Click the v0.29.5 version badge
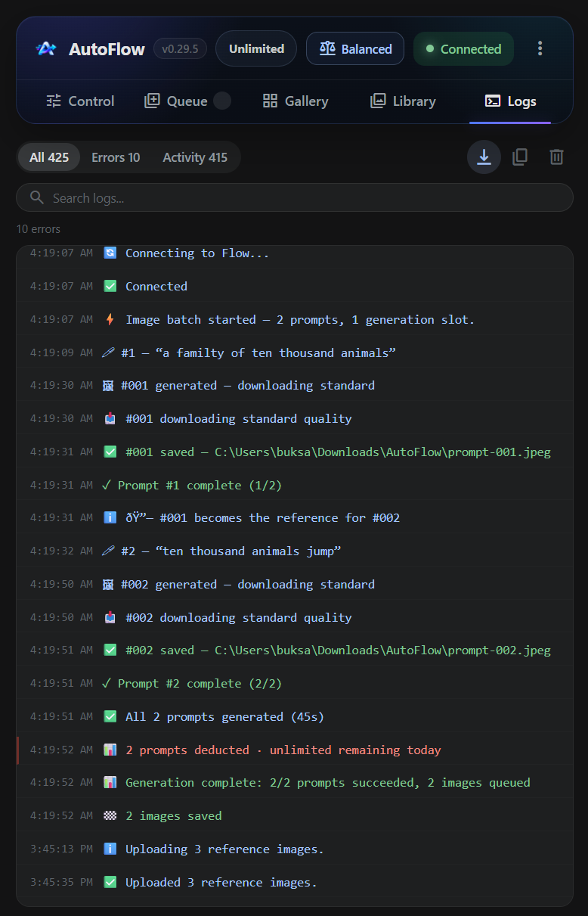Screen dimensions: 588x916 (180, 49)
